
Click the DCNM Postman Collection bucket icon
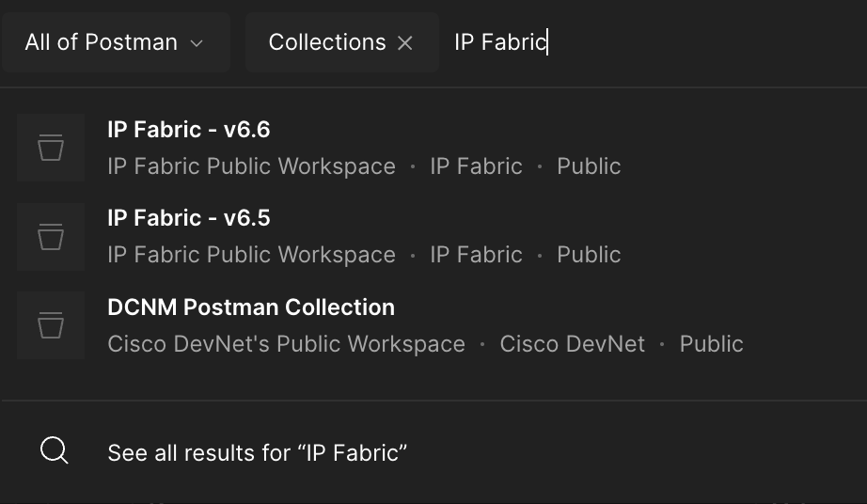point(51,325)
